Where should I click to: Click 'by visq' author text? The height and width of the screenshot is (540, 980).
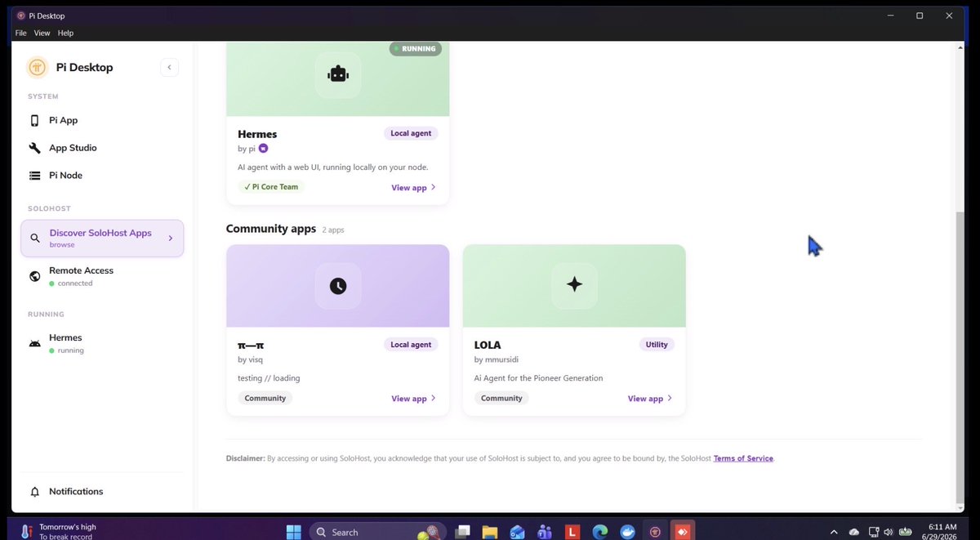[251, 359]
